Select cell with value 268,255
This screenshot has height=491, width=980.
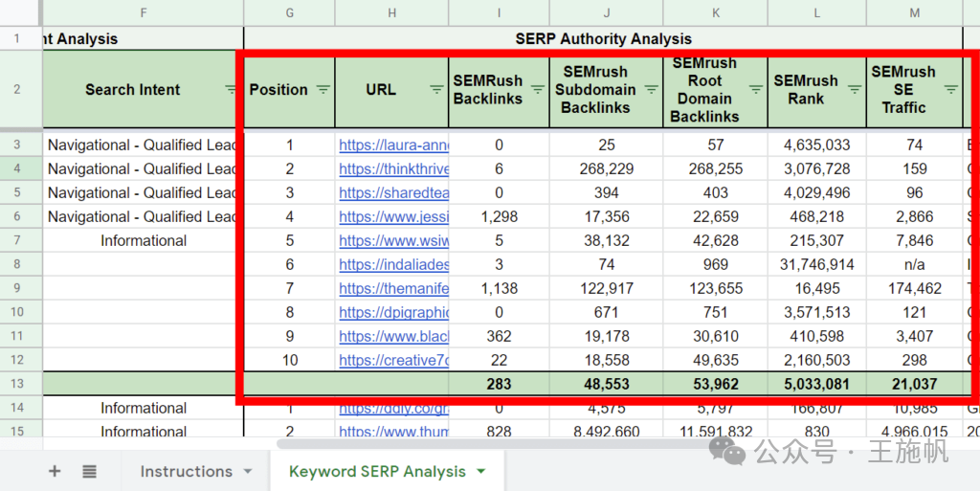(x=716, y=168)
